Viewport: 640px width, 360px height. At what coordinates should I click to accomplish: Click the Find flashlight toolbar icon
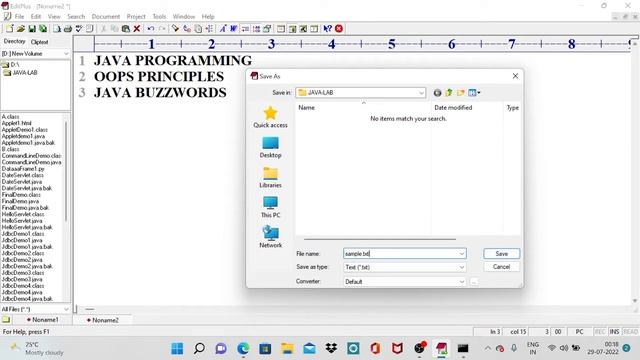tap(176, 29)
